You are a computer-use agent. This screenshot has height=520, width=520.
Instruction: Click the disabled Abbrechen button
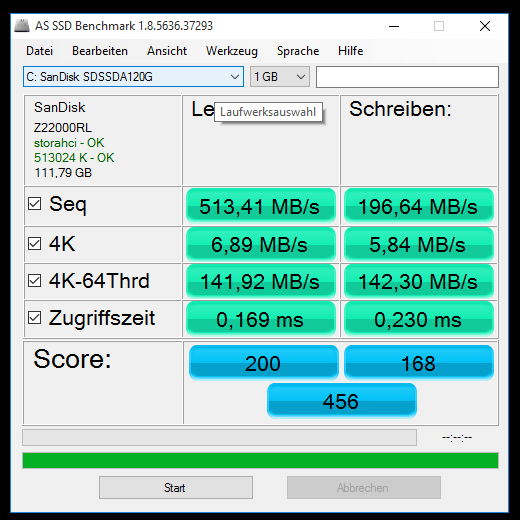click(364, 488)
